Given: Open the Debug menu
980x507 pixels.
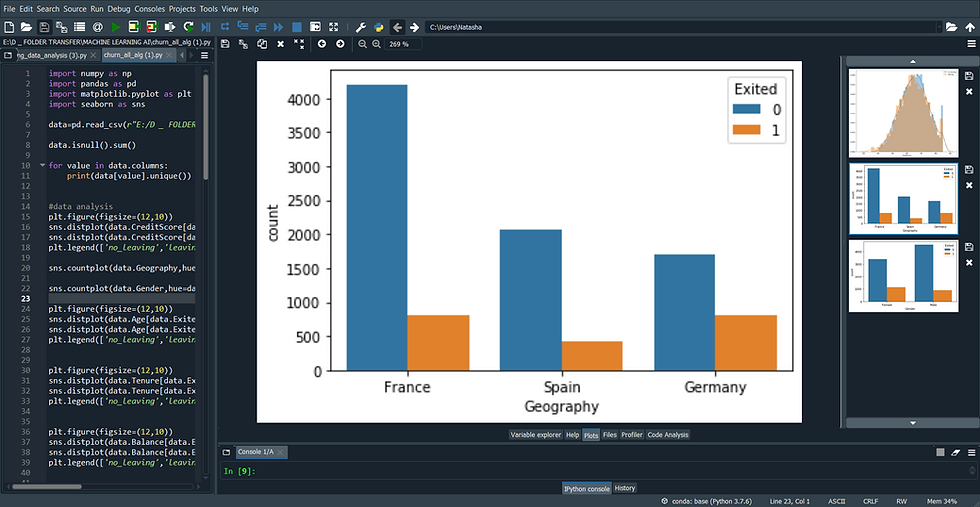Looking at the screenshot, I should (119, 9).
